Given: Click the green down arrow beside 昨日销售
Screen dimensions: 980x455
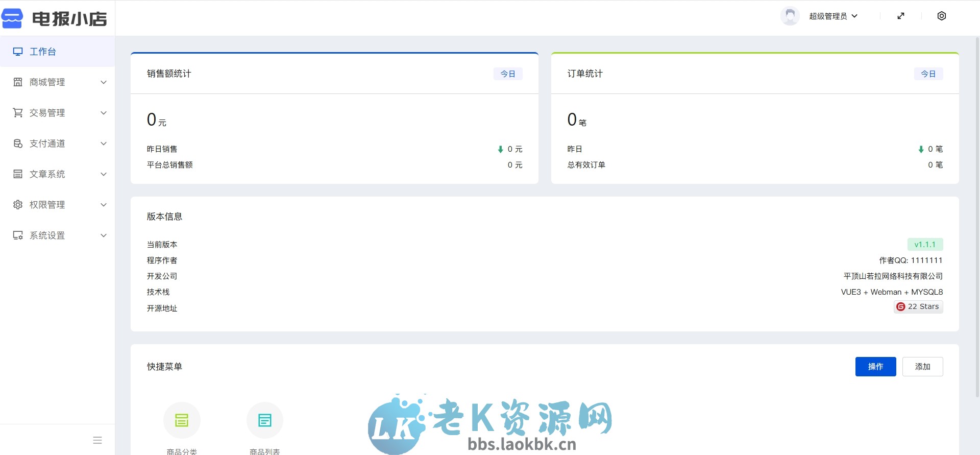Looking at the screenshot, I should click(x=501, y=150).
